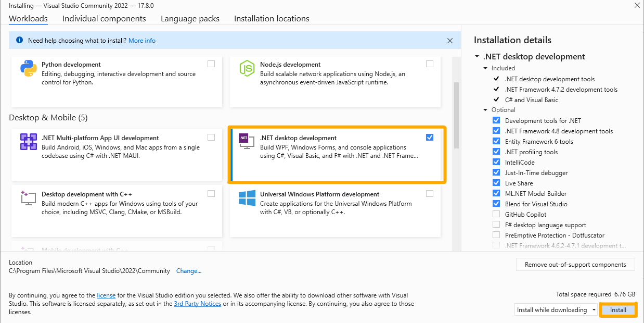
Task: Uncheck ML.NET Model Builder option
Action: 496,194
